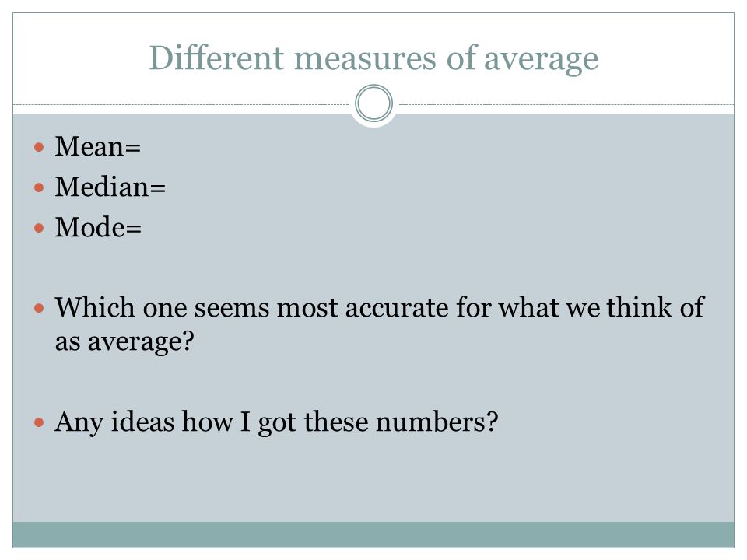
Task: Select the word 'average' in the title
Action: [x=542, y=60]
